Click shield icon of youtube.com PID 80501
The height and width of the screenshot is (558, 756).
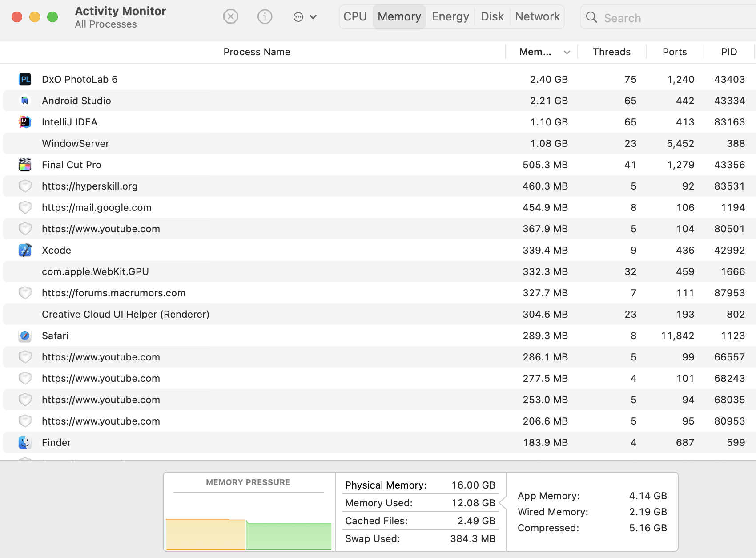[25, 229]
